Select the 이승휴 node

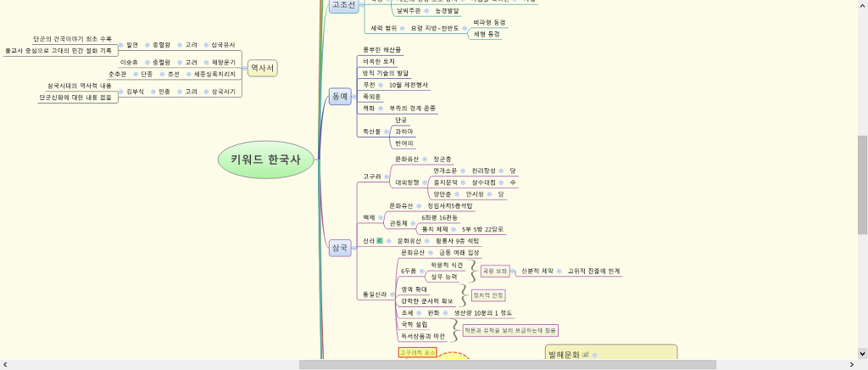coord(129,63)
